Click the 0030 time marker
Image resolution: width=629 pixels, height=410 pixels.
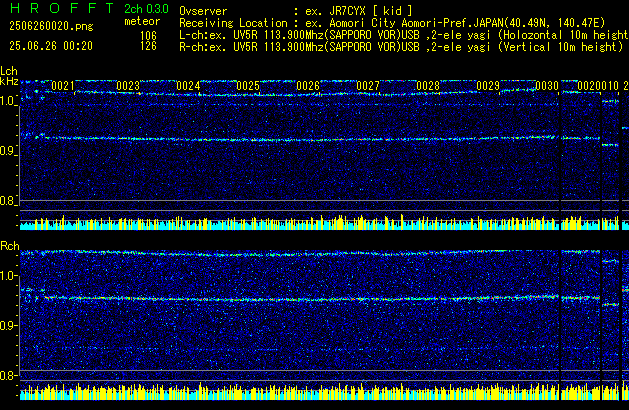pos(547,86)
